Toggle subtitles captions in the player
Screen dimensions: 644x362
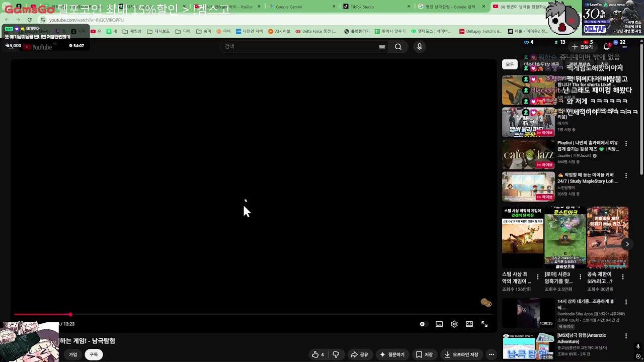click(439, 324)
